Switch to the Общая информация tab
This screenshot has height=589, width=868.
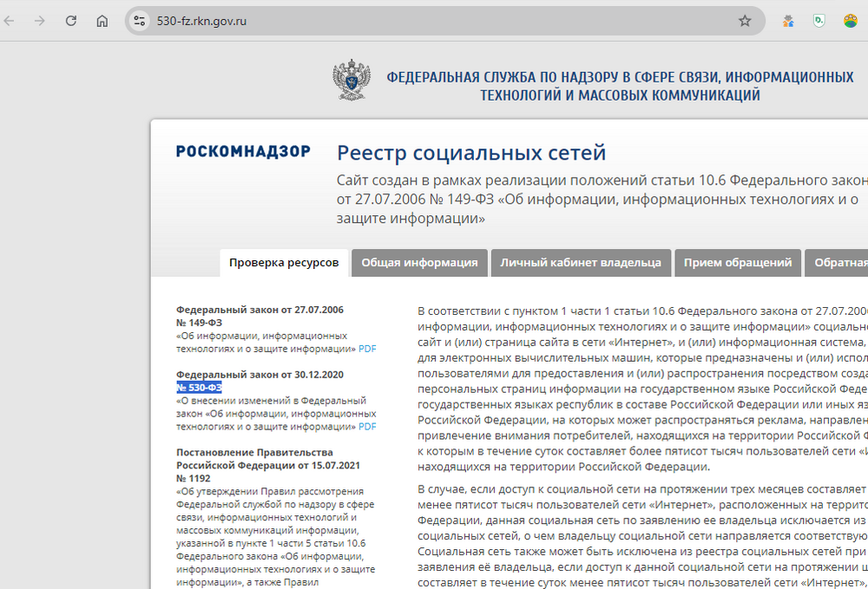click(419, 263)
